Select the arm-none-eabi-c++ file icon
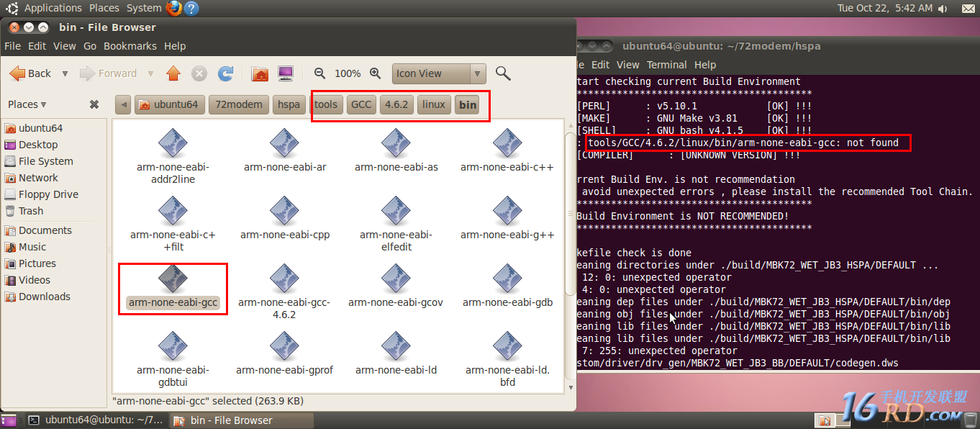 click(x=507, y=143)
